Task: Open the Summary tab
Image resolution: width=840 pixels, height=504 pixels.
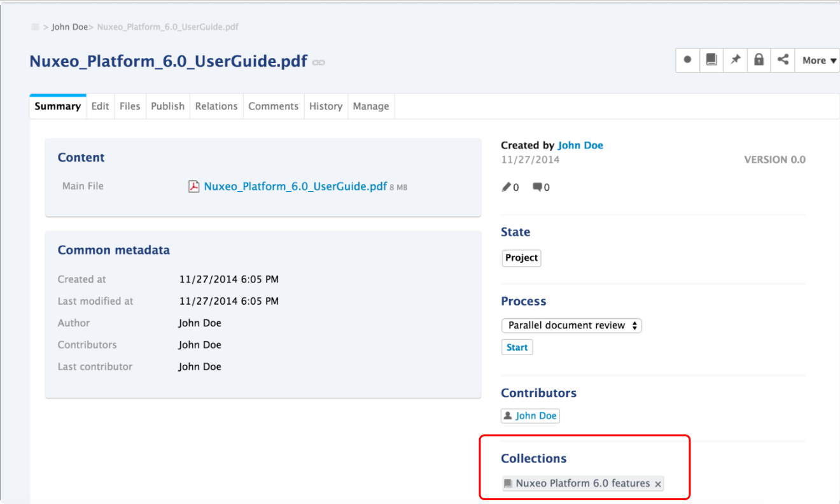Action: 57,106
